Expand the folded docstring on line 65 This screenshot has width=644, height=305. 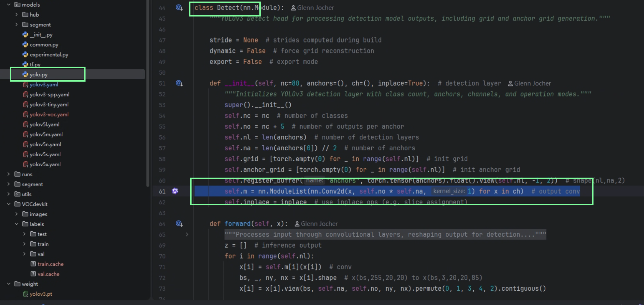pos(187,235)
